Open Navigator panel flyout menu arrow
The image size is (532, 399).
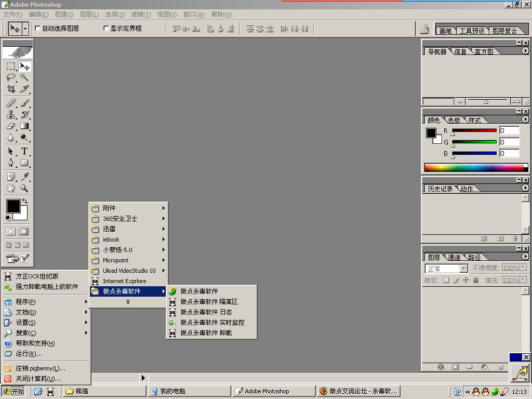click(525, 50)
